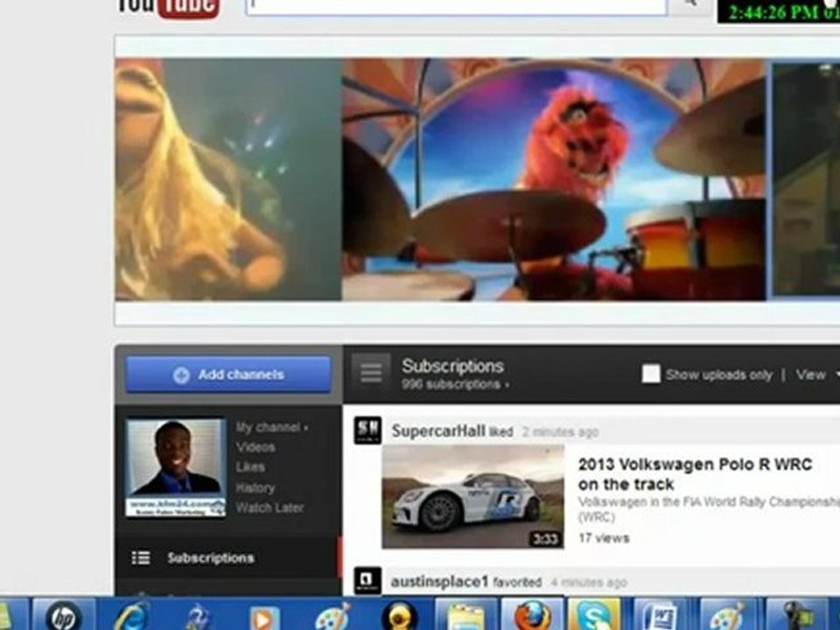
Task: Click the SupercarHall channel avatar icon
Action: tap(367, 430)
